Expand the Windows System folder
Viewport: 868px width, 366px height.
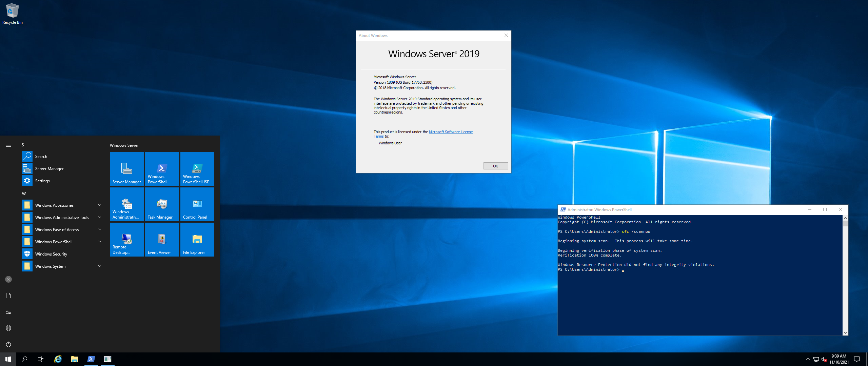(62, 266)
